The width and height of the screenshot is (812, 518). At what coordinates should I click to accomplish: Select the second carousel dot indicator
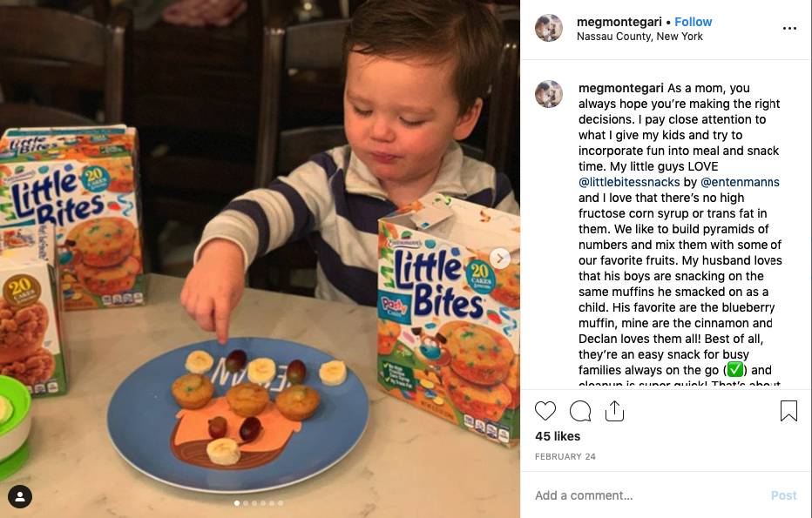coord(246,503)
